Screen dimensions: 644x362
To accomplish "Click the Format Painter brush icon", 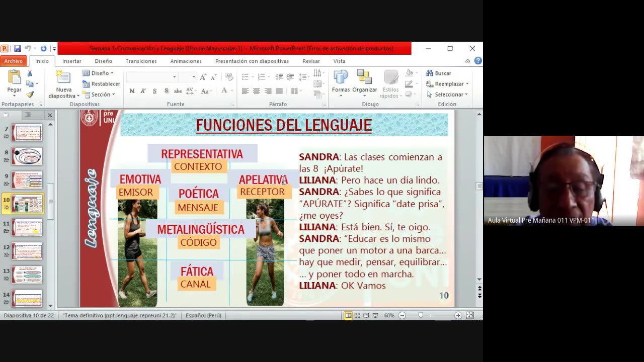I will [30, 95].
